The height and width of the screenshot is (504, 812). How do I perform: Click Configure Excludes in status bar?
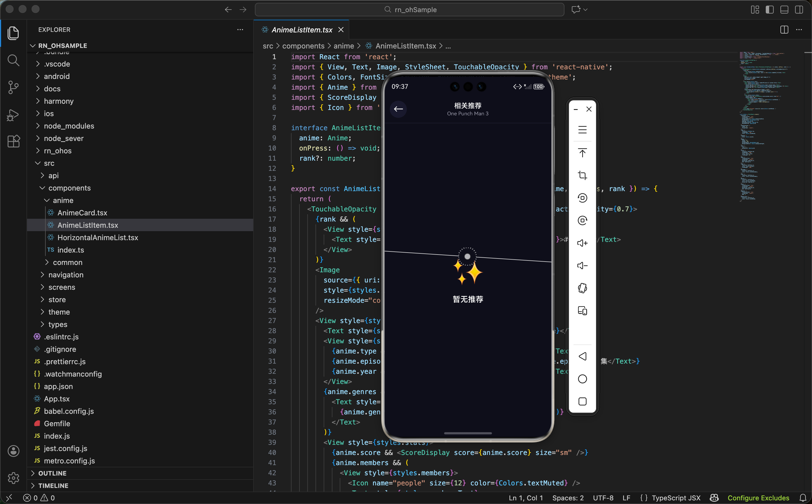(x=758, y=498)
